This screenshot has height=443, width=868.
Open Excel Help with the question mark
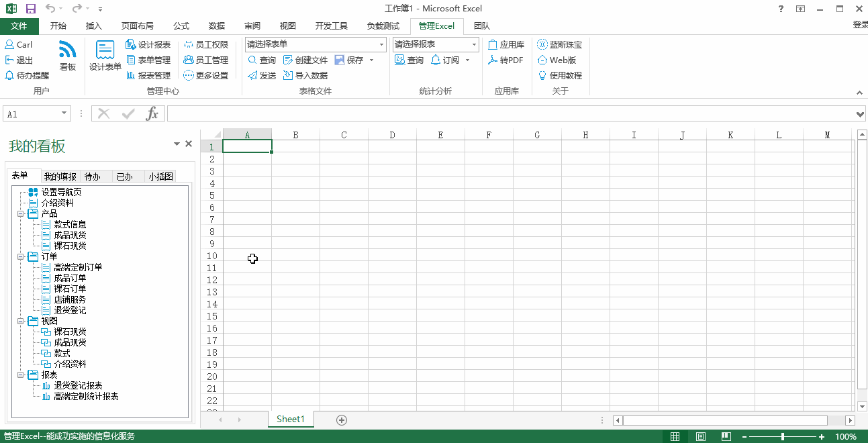[781, 9]
